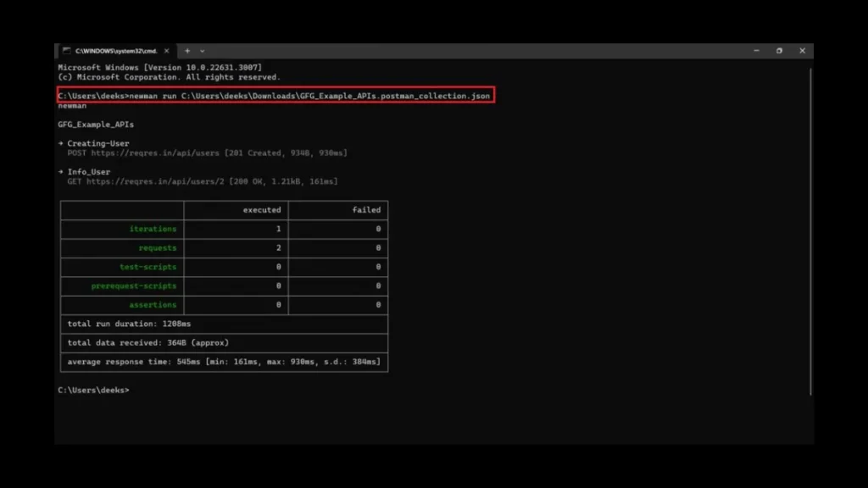Image resolution: width=868 pixels, height=488 pixels.
Task: Click the Info_User request name
Action: tap(89, 172)
